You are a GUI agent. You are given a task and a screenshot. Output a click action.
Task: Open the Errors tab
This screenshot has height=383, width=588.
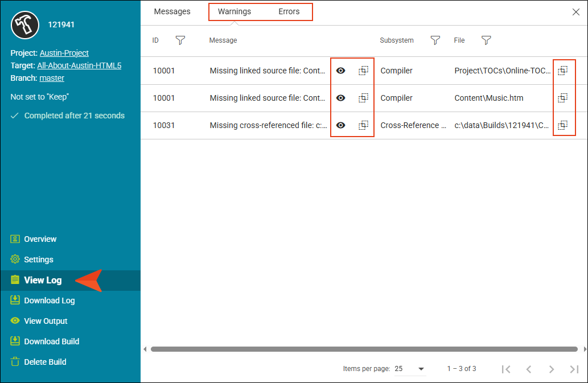pos(289,11)
